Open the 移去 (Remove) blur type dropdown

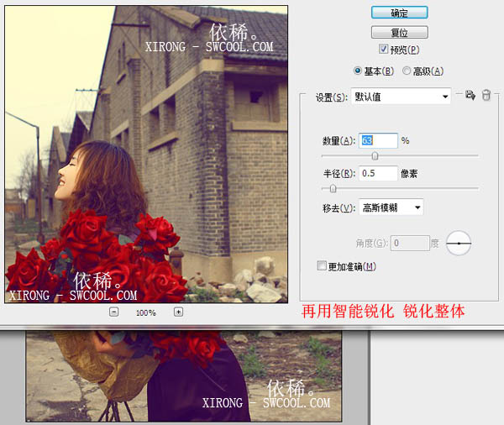click(391, 207)
